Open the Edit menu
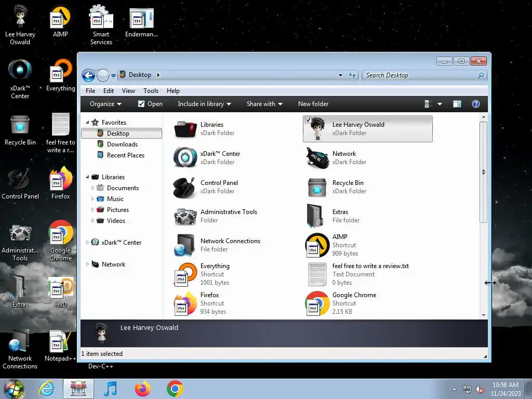 point(108,90)
